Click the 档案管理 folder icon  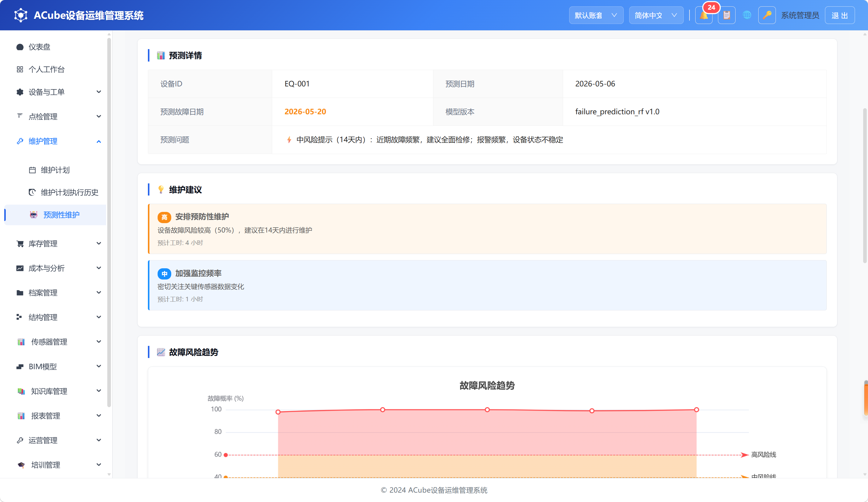20,293
